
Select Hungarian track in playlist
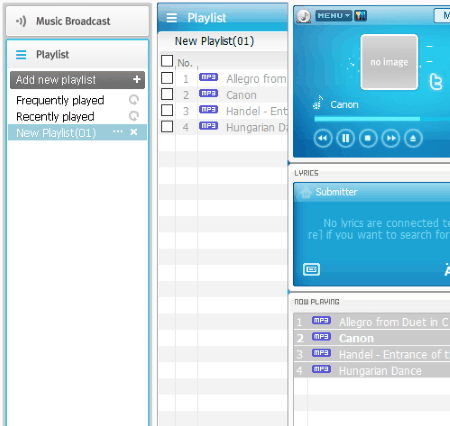[x=256, y=127]
